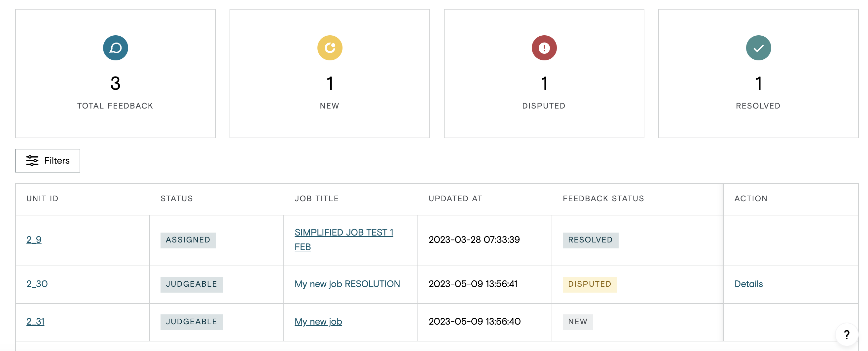The height and width of the screenshot is (351, 868).
Task: Click timestamp 2023-05-09 13:56:41
Action: click(x=473, y=284)
